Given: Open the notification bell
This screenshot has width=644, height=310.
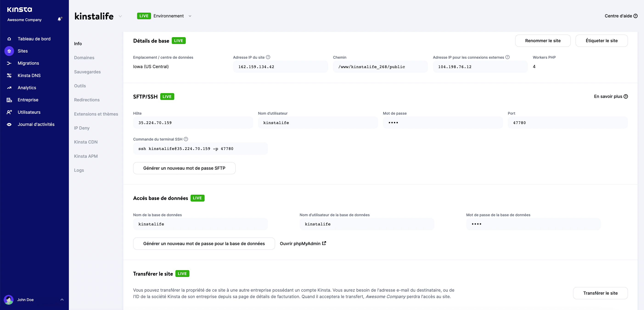Looking at the screenshot, I should pyautogui.click(x=60, y=19).
